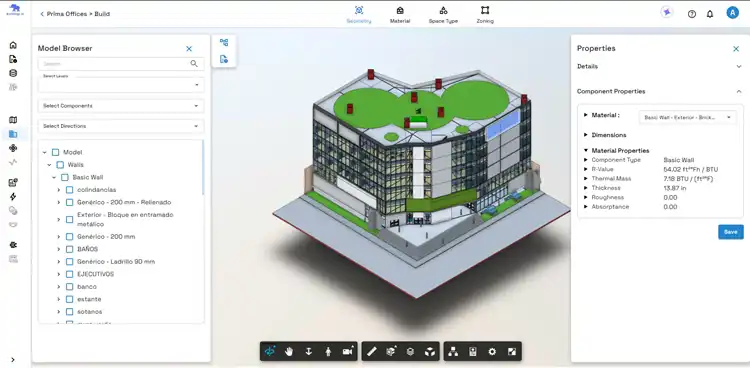Image resolution: width=750 pixels, height=368 pixels.
Task: Open Home from left sidebar
Action: [x=13, y=45]
